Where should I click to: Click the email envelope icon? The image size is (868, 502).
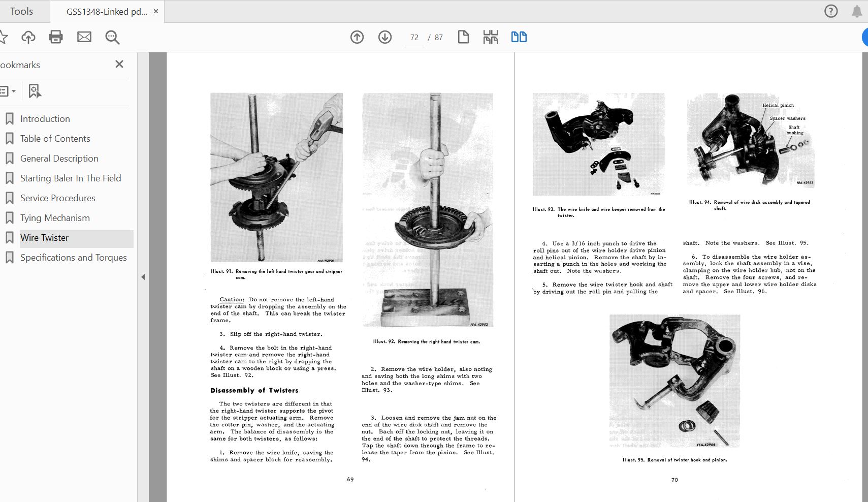tap(84, 37)
